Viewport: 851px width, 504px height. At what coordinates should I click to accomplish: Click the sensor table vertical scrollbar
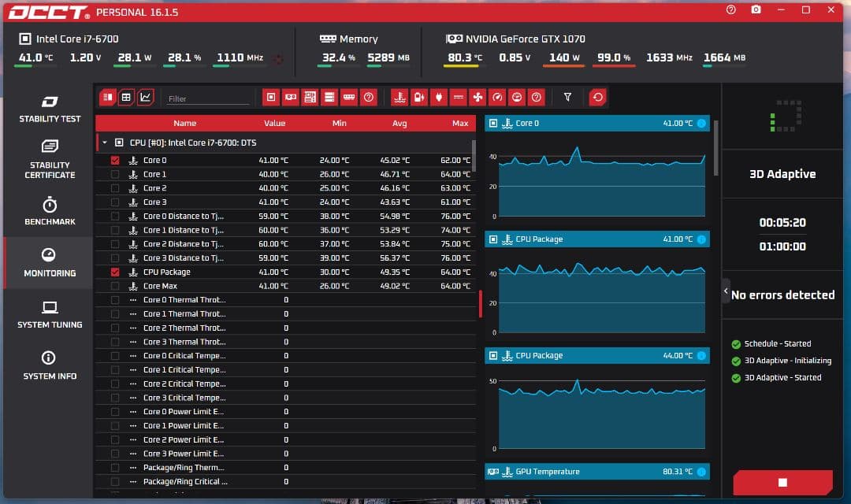click(x=474, y=156)
